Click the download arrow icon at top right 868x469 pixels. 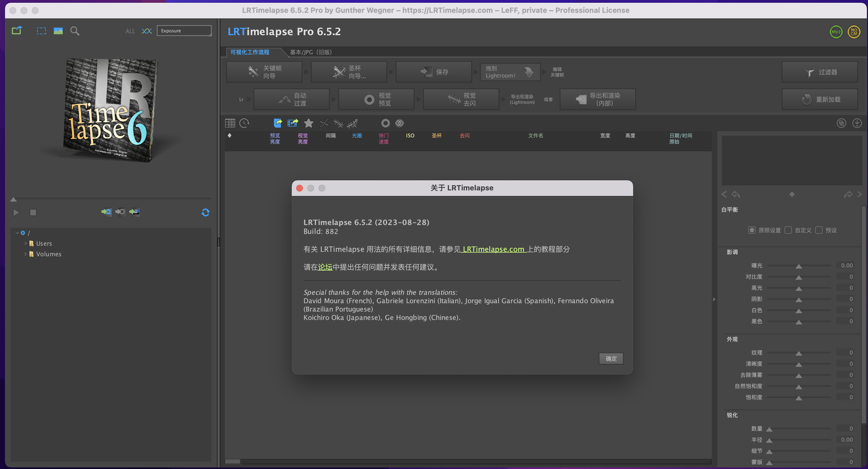click(857, 123)
